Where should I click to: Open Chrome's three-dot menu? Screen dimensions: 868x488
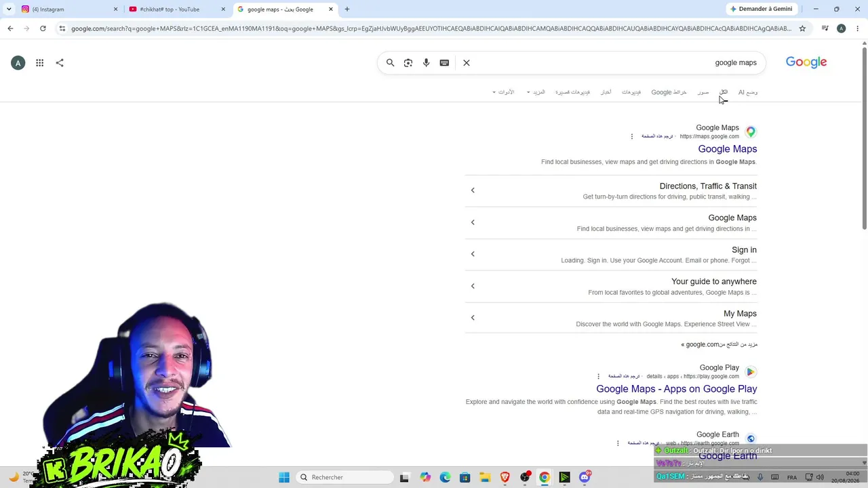click(858, 28)
